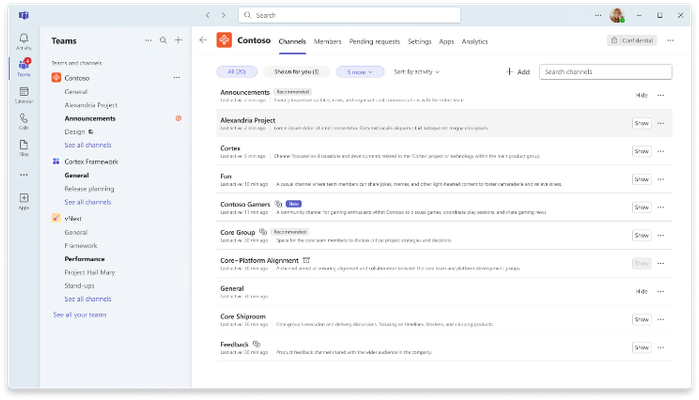Viewport: 699px width, 400px height.
Task: Open more options for Alexandria Project row
Action: tap(661, 124)
